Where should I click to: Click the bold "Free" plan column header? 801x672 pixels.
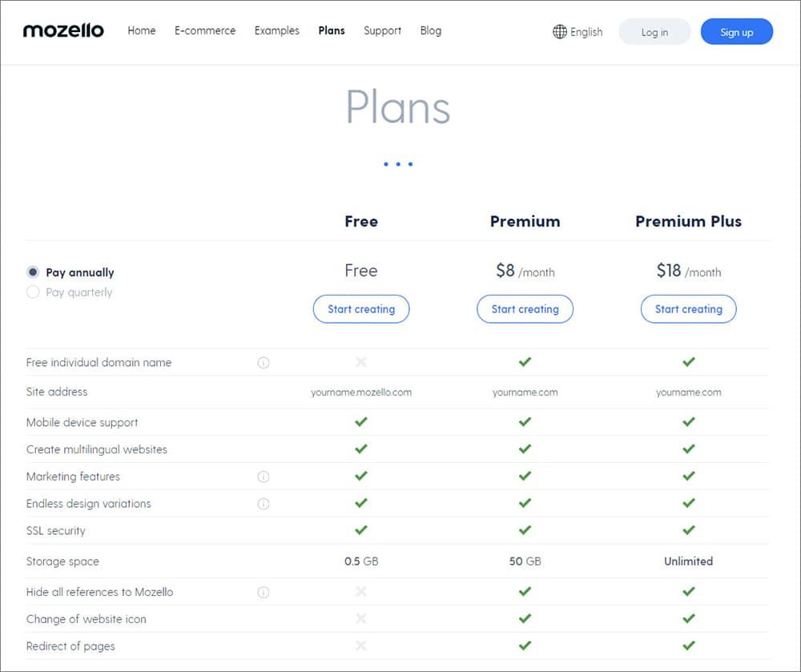click(x=361, y=221)
